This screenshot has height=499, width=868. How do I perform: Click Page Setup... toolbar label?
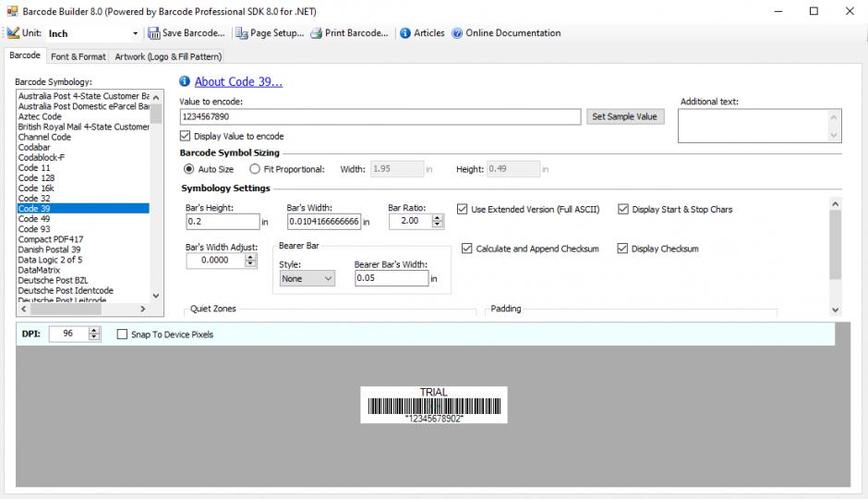(x=277, y=33)
